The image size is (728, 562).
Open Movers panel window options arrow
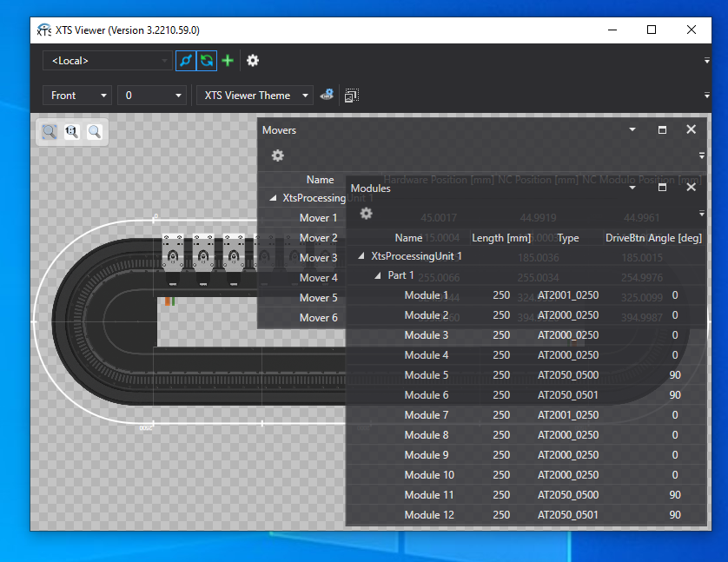[632, 129]
